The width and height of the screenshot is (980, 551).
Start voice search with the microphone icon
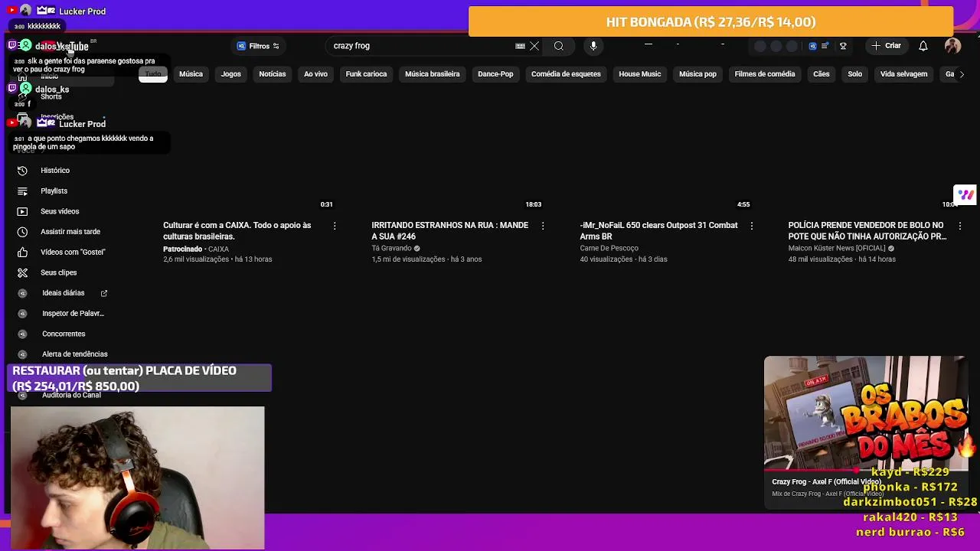[x=593, y=46]
